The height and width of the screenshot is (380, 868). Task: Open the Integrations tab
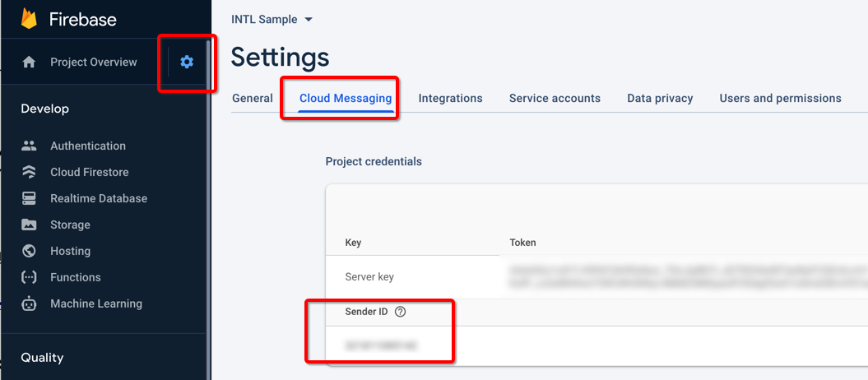[x=450, y=98]
